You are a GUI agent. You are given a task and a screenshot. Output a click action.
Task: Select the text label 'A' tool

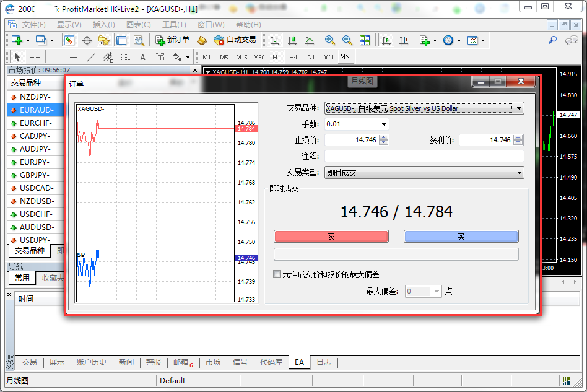[x=142, y=57]
